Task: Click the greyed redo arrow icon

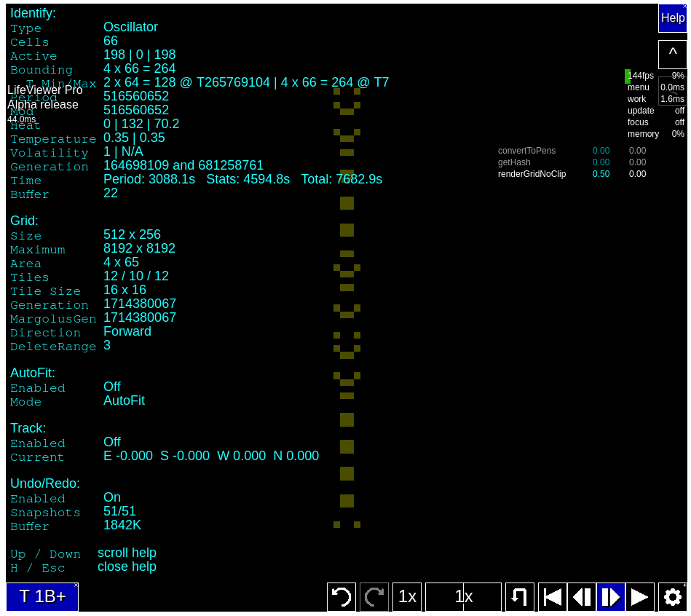Action: tap(374, 596)
